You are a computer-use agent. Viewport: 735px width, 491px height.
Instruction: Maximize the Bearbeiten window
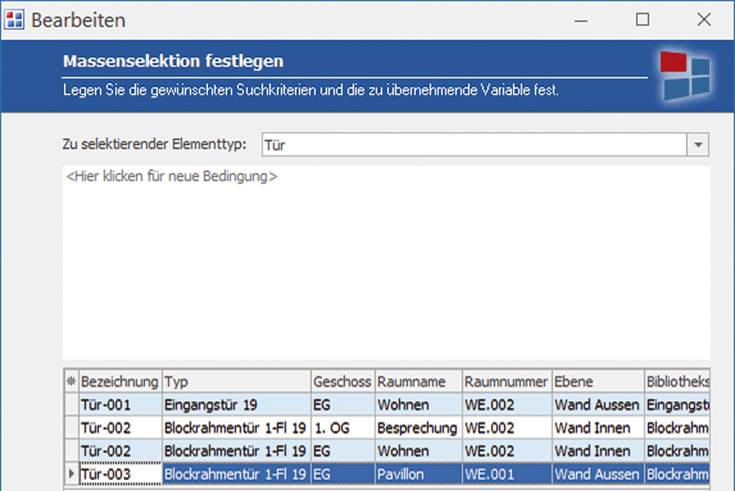coord(643,19)
